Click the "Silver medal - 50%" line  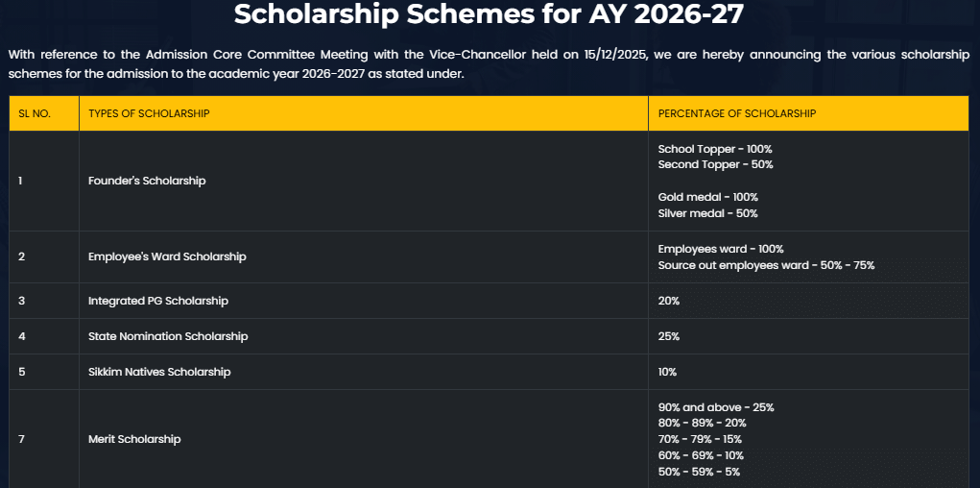707,213
